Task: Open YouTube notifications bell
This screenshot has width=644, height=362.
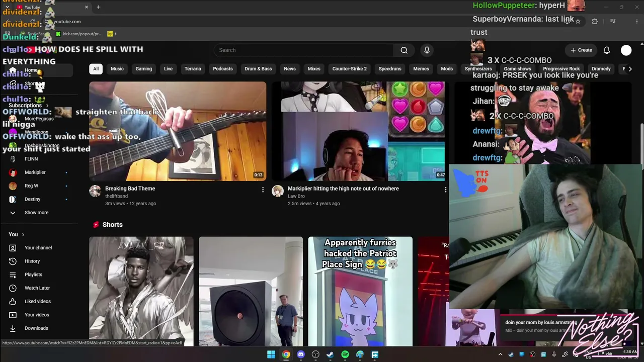Action: 607,50
